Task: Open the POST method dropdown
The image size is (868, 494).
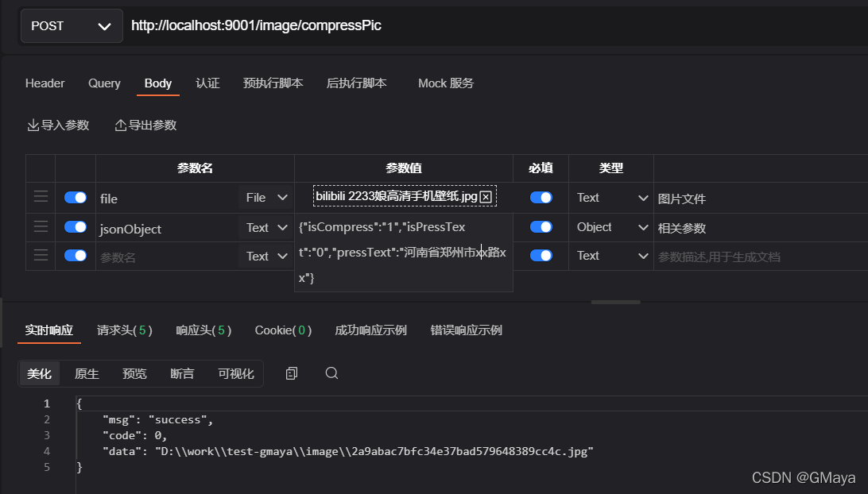Action: tap(72, 26)
